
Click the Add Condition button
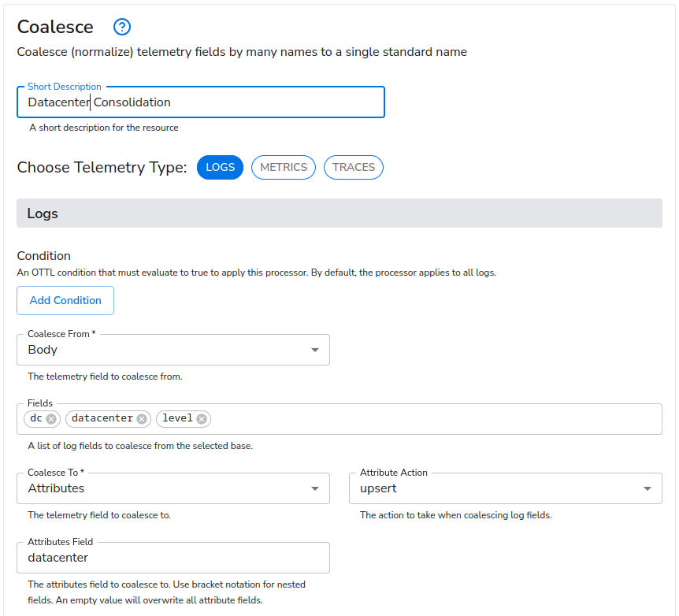tap(65, 300)
